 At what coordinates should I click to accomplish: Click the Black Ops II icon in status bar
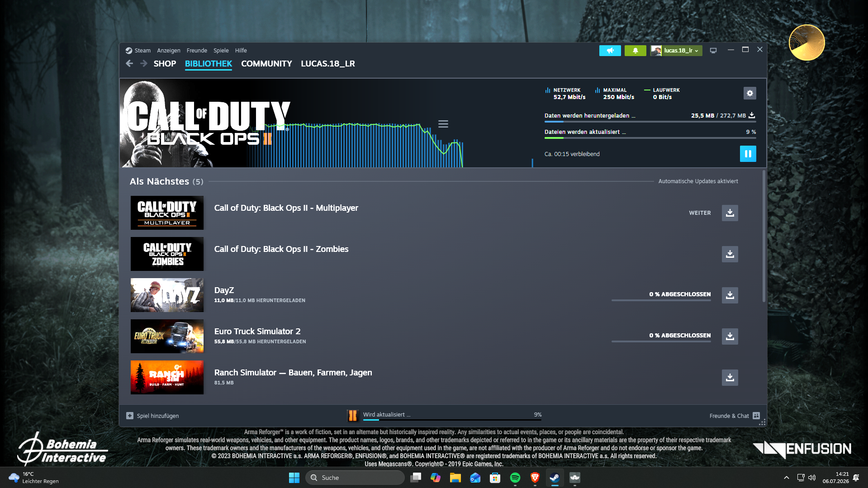click(x=352, y=415)
